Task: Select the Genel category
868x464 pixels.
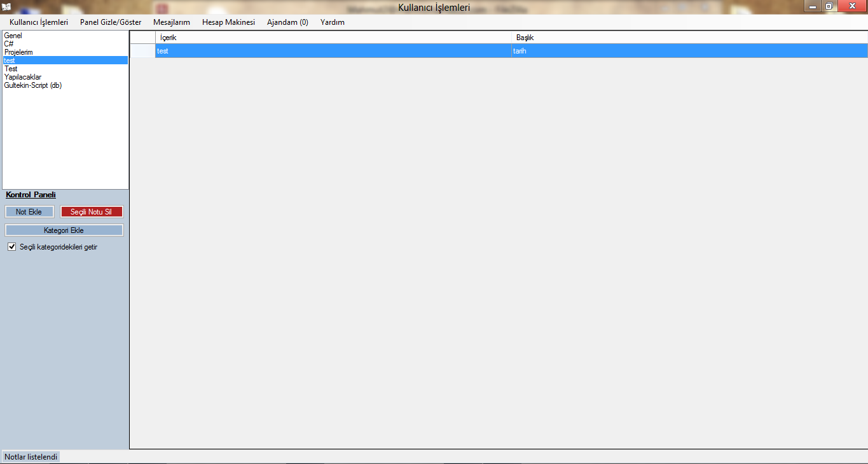Action: (13, 36)
